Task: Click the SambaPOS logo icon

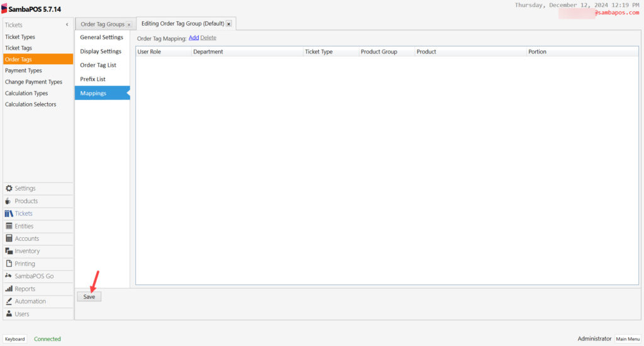Action: pos(4,9)
